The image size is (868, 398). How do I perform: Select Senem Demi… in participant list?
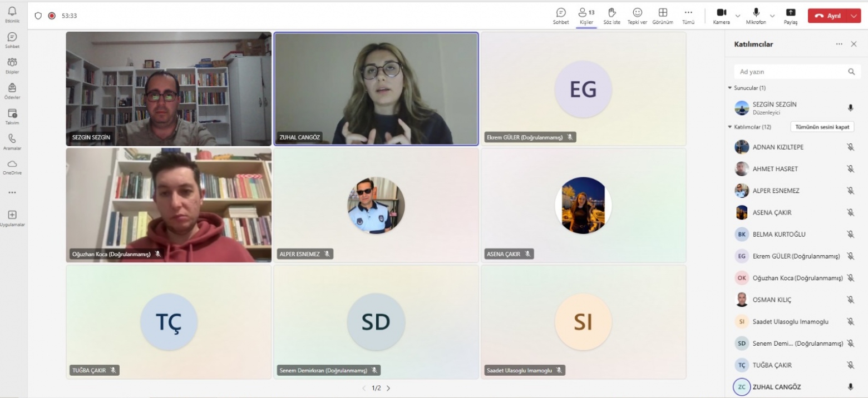click(x=795, y=344)
